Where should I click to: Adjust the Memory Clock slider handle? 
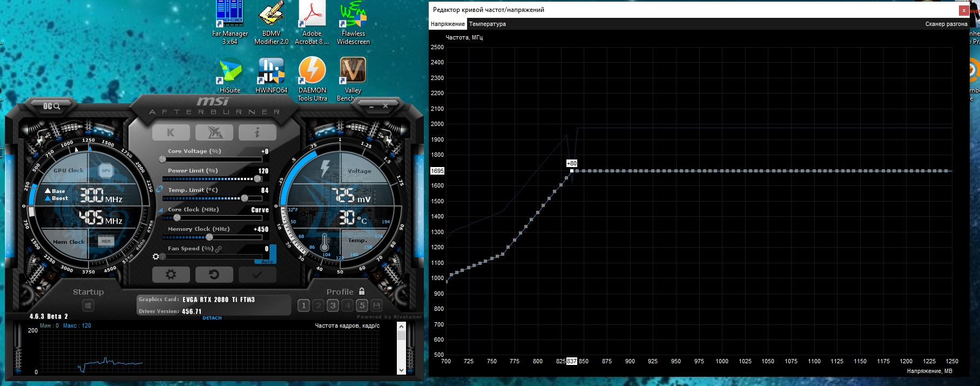click(209, 237)
